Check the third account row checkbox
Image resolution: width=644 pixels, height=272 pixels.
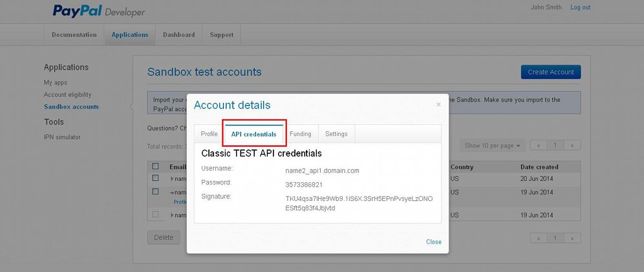point(155,214)
